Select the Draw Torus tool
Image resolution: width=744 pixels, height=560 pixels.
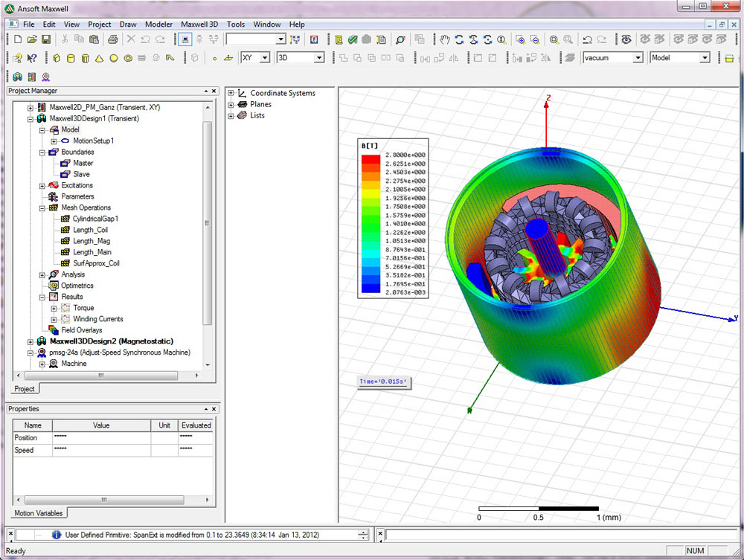pos(126,57)
